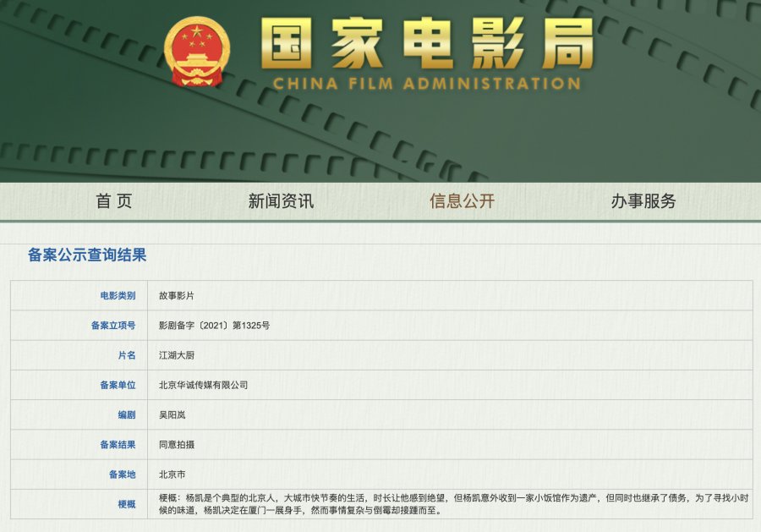Screen dimensions: 761x532
Task: Click the 电影类别 row label
Action: (117, 296)
